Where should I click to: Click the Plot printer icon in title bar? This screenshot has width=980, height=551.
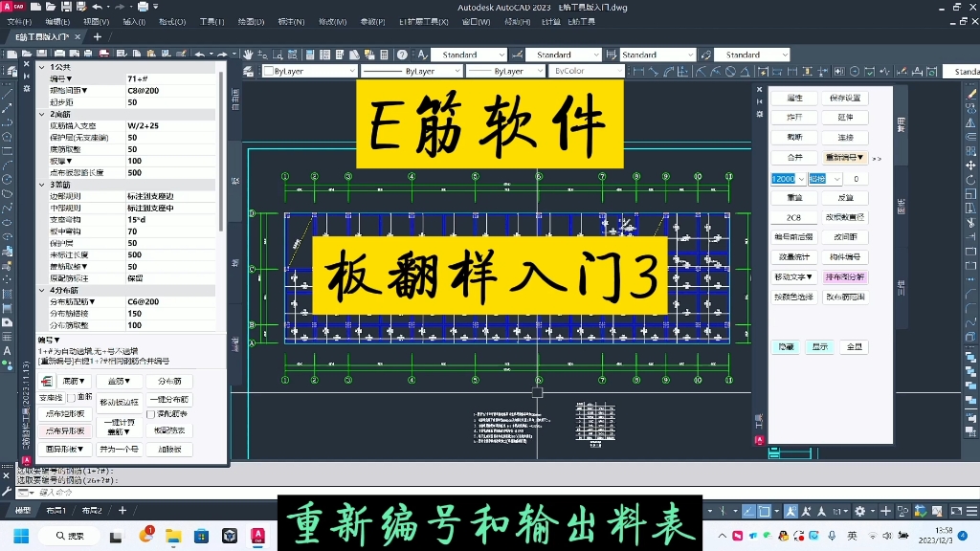click(x=144, y=7)
